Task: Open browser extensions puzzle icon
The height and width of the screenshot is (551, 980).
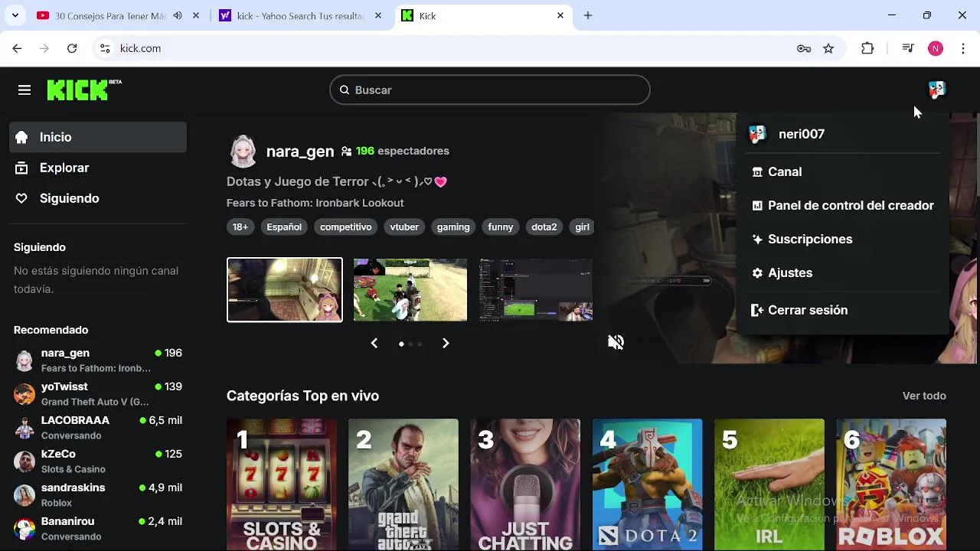Action: 867,48
